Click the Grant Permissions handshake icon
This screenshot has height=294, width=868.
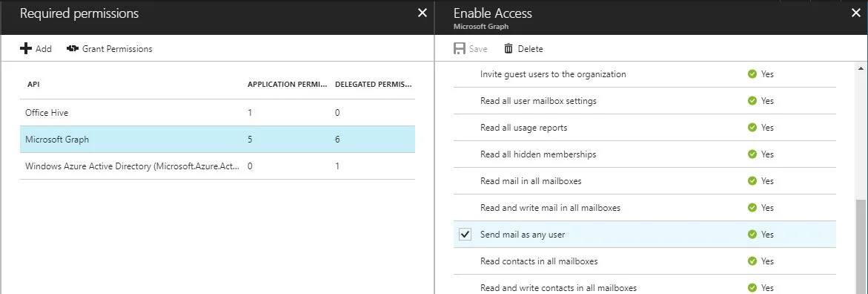coord(72,49)
